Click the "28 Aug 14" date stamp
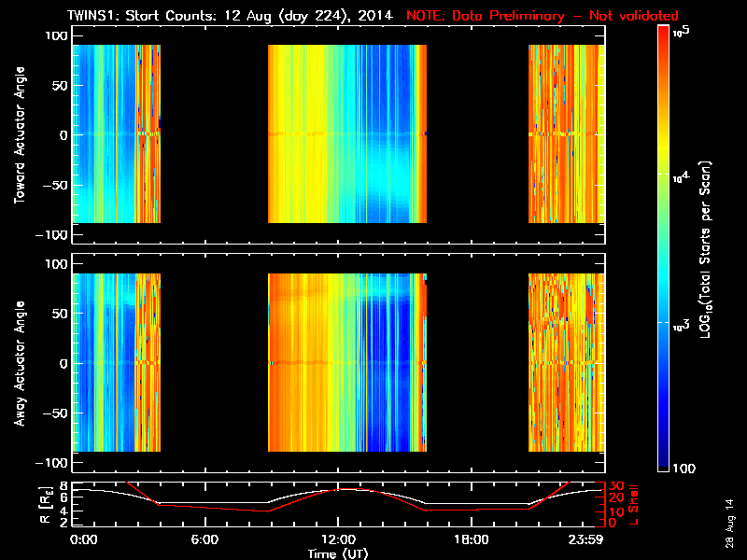This screenshot has width=747, height=560. [729, 524]
